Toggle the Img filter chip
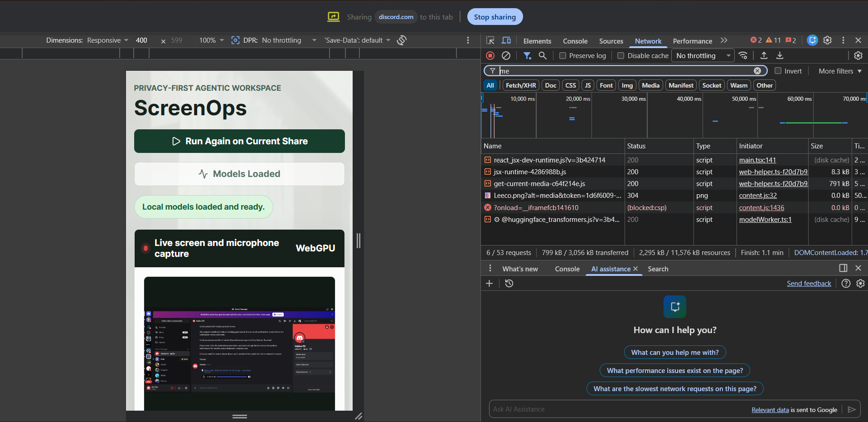This screenshot has width=868, height=422. [627, 85]
